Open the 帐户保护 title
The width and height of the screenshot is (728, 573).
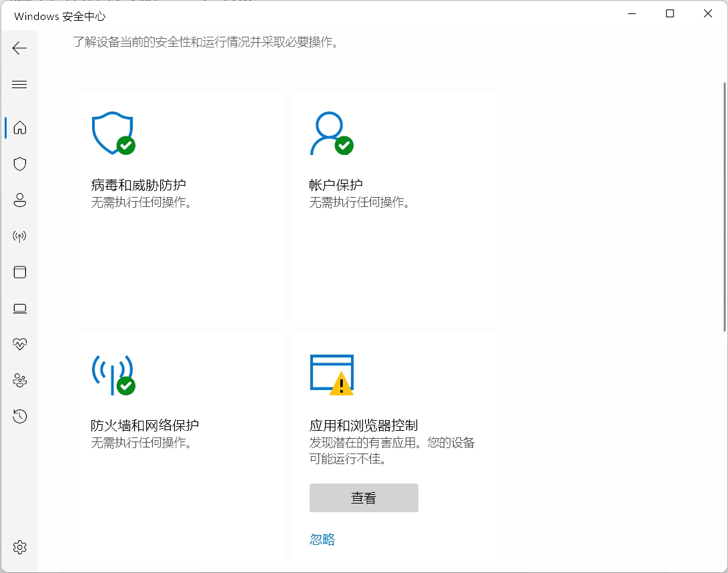click(336, 185)
